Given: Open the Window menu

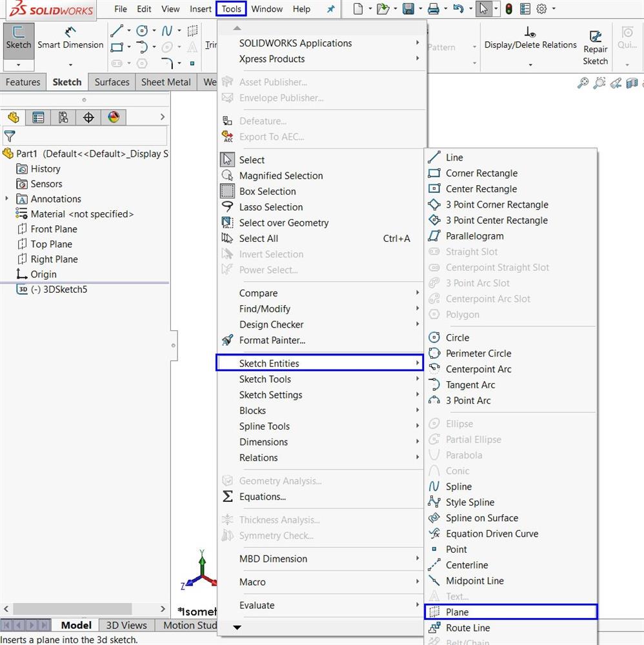Looking at the screenshot, I should point(267,8).
